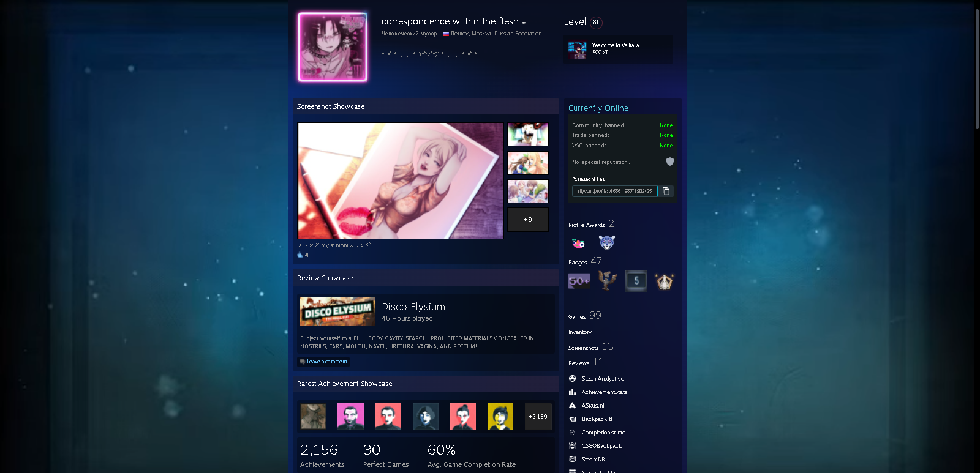Open the large showcase screenshot
The height and width of the screenshot is (473, 980).
(401, 181)
